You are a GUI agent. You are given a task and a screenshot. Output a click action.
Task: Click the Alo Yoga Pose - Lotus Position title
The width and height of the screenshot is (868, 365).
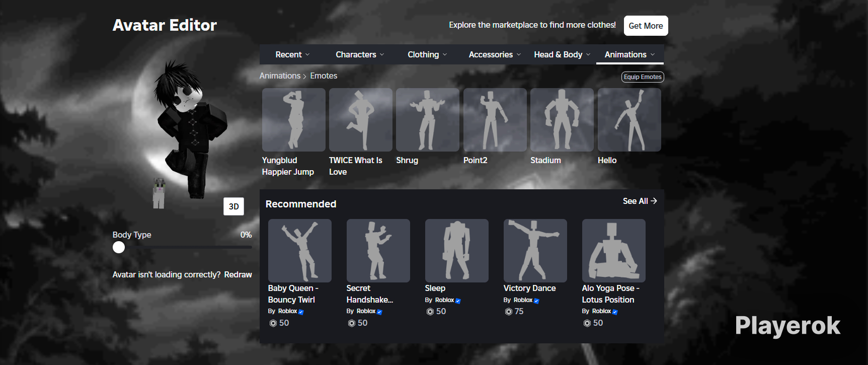click(611, 294)
